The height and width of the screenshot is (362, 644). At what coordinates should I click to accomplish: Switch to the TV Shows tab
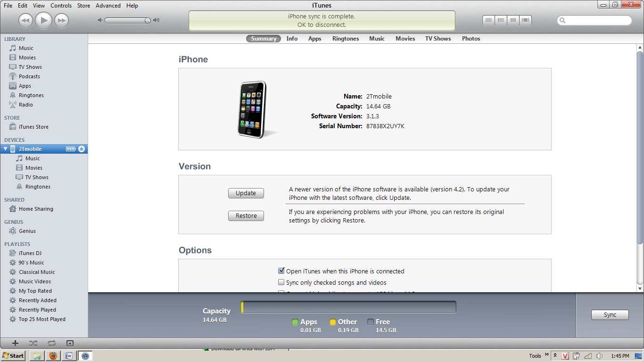coord(438,39)
